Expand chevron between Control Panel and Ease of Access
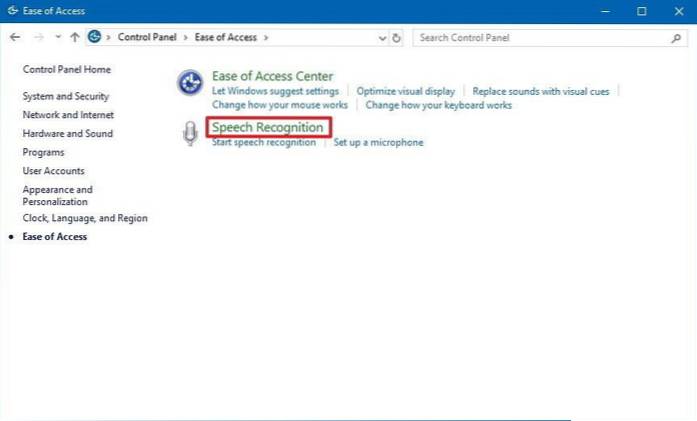The height and width of the screenshot is (421, 697). point(186,37)
